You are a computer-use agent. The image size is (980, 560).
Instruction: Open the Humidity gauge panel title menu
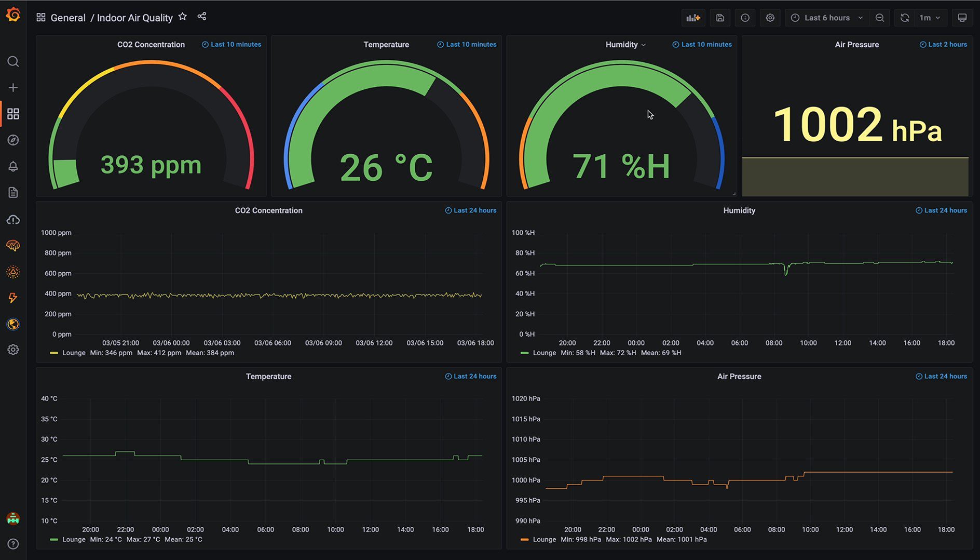(625, 45)
